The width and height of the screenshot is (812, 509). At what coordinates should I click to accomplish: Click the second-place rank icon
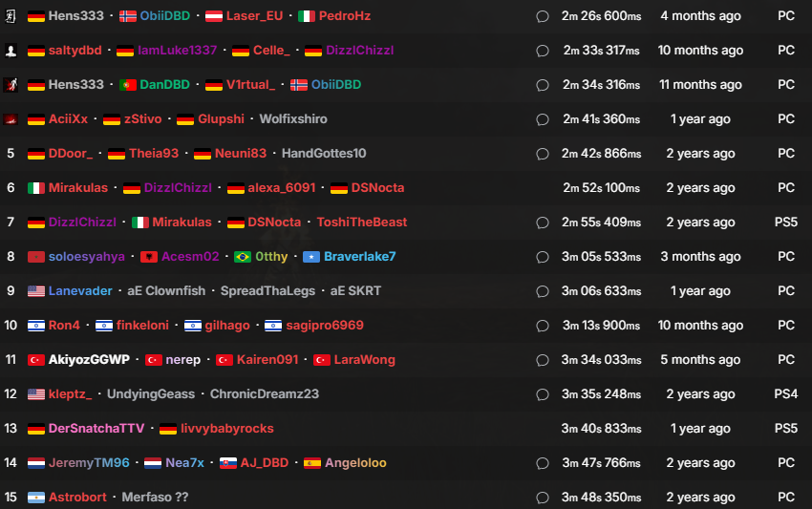(x=11, y=51)
